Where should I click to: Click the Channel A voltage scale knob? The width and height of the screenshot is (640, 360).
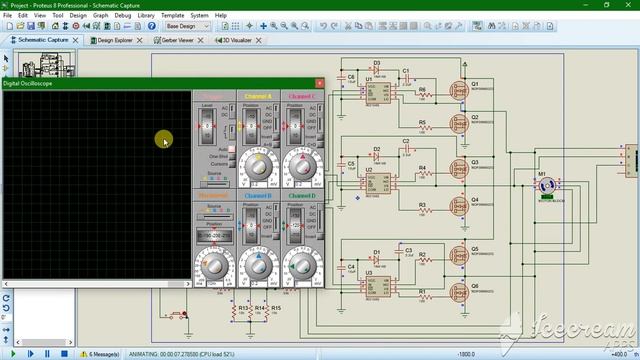click(x=258, y=167)
